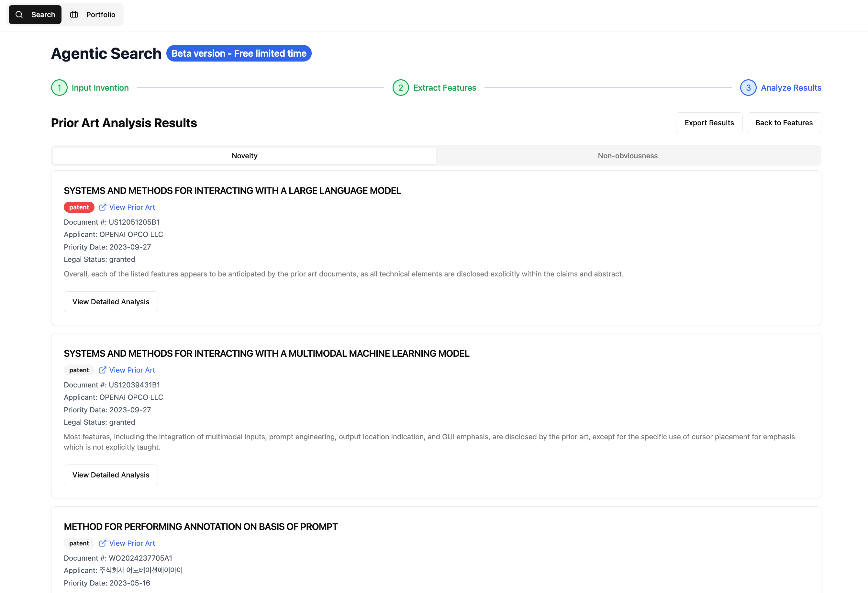Click the briefcase Portfolio icon

[x=74, y=15]
